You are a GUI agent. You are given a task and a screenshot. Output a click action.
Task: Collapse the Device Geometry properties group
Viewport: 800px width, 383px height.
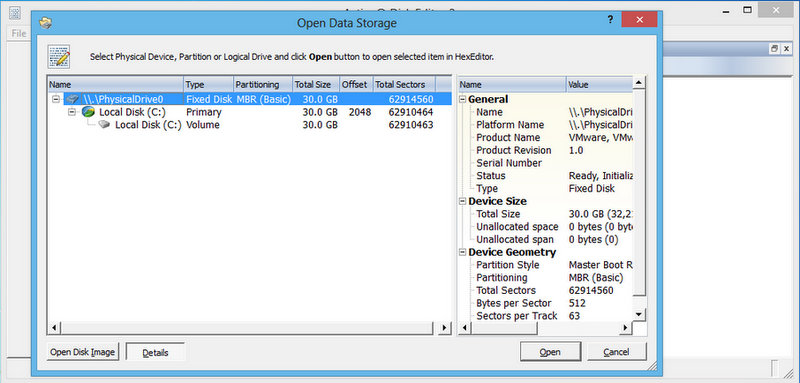point(463,252)
